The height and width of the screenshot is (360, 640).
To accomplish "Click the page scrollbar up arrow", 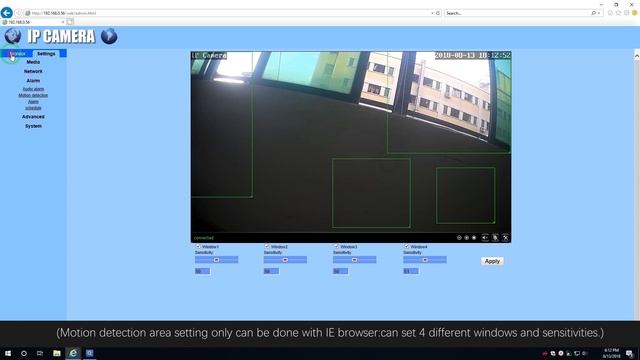I will click(x=637, y=56).
